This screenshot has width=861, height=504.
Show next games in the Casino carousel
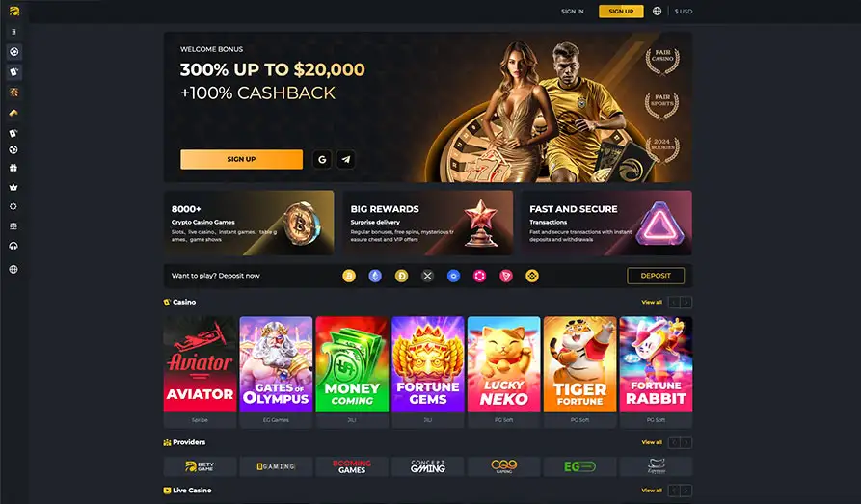click(x=686, y=302)
